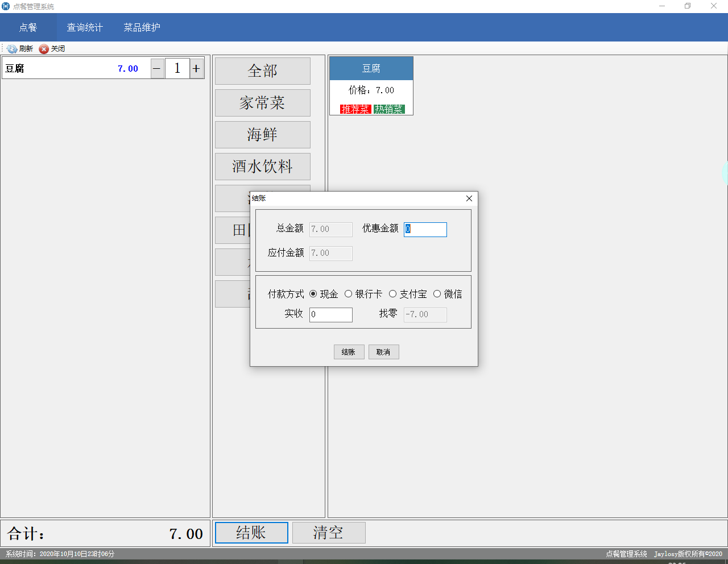
Task: Click the large 结账 button at bottom
Action: [251, 533]
